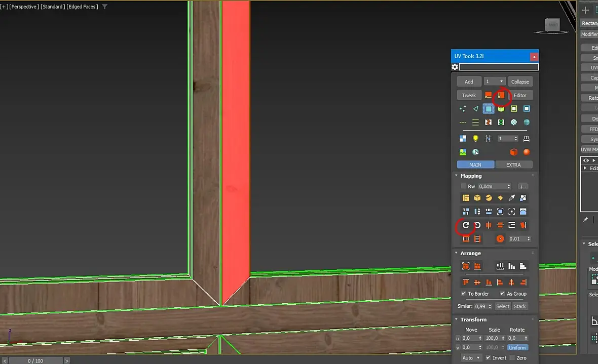Screen dimensions: 598x364
Task: Click the lightbulb icon in UV Tools
Action: point(475,138)
